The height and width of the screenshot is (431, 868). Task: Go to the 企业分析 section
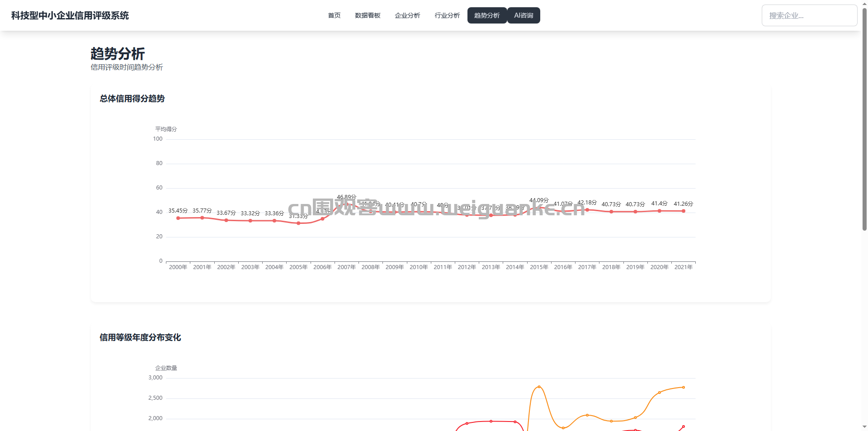coord(407,15)
